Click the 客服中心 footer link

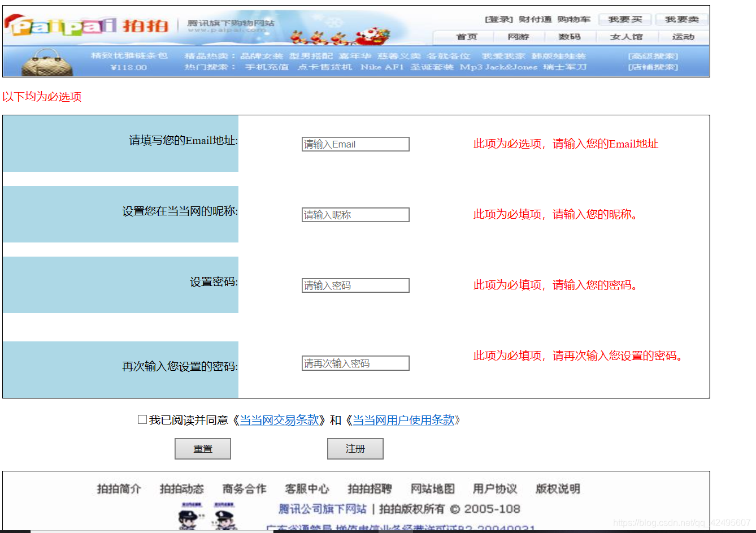(307, 489)
